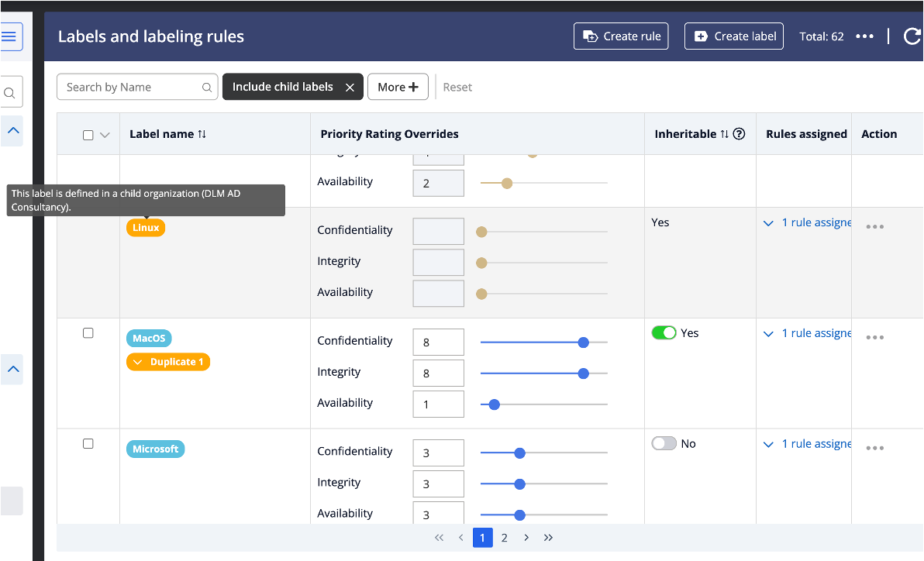Click the Create rule button
The image size is (924, 561).
tap(621, 36)
